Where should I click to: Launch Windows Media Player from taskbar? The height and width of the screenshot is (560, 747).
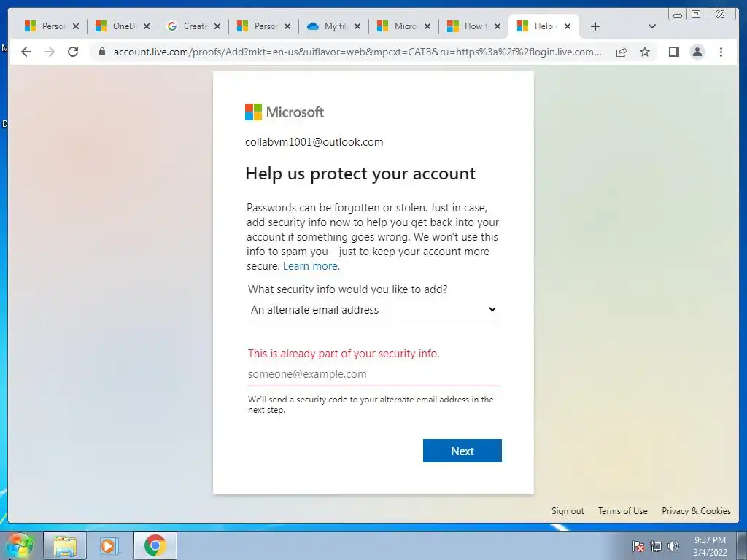point(109,545)
